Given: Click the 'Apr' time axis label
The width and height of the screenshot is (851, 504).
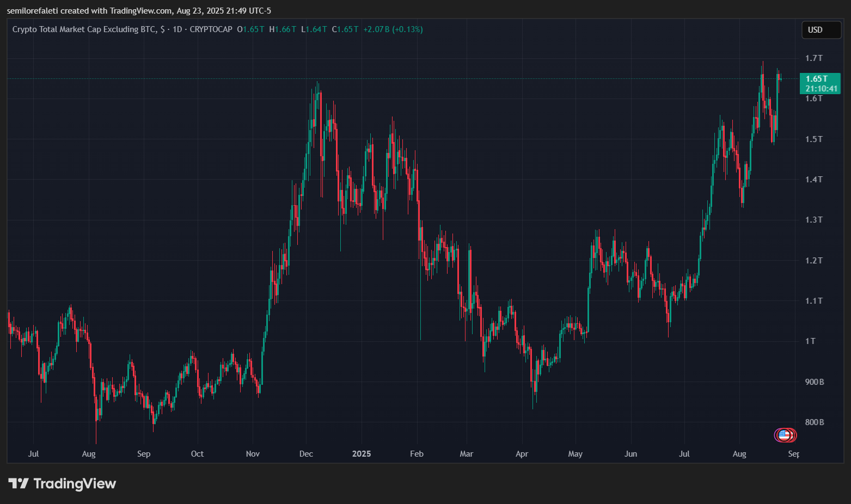Looking at the screenshot, I should point(522,454).
